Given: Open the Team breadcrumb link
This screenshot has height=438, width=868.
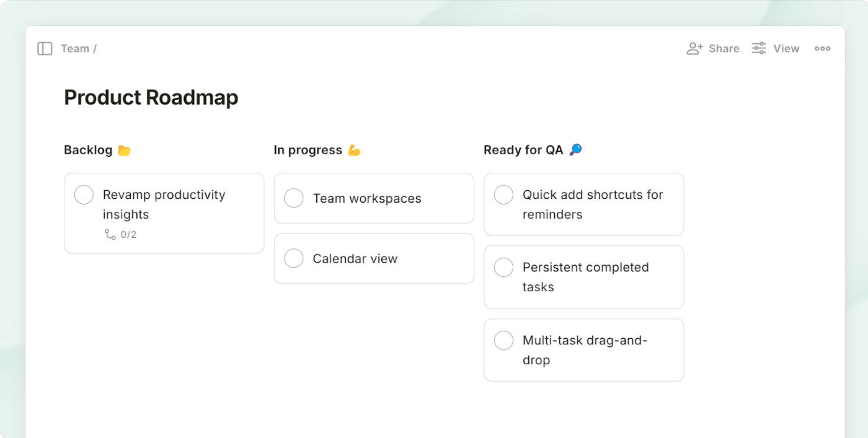Looking at the screenshot, I should (x=75, y=48).
